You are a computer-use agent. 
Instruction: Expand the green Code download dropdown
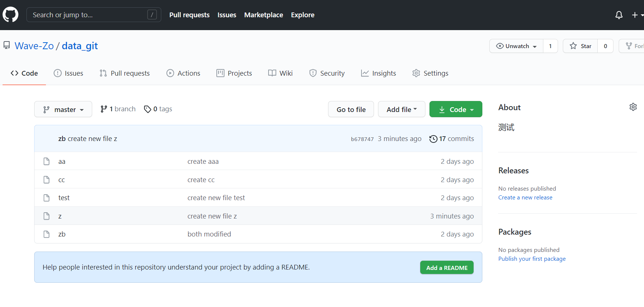tap(456, 109)
